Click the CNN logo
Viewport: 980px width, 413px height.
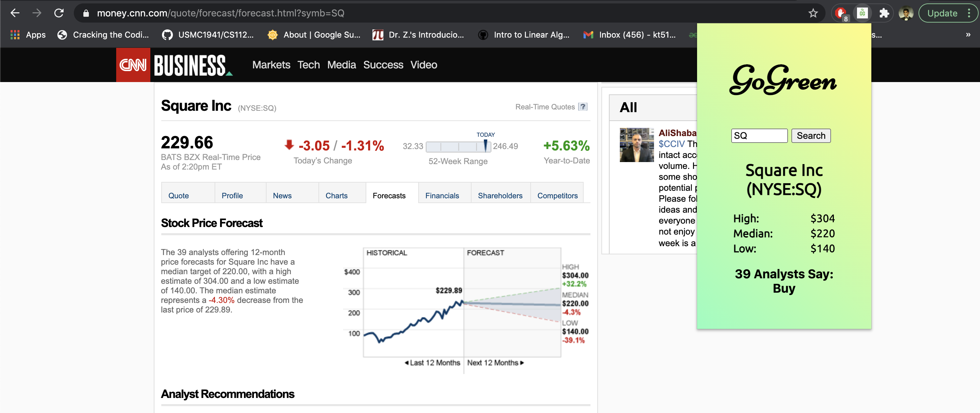pos(133,65)
